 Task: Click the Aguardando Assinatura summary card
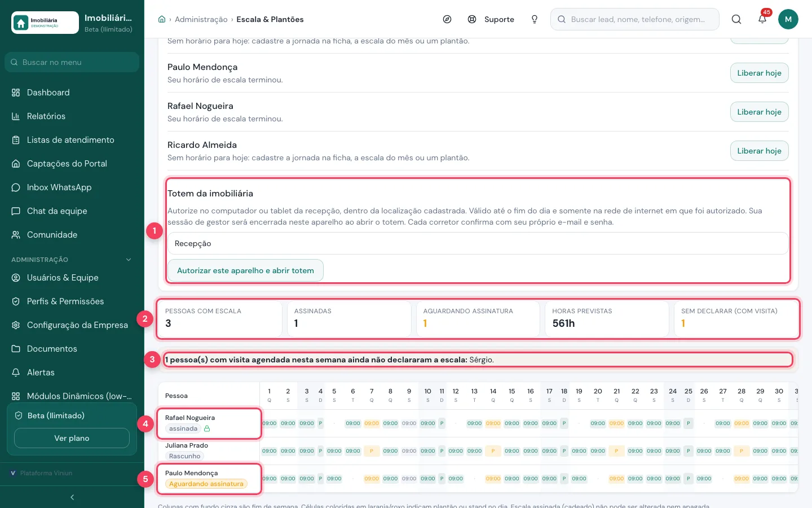coord(478,319)
